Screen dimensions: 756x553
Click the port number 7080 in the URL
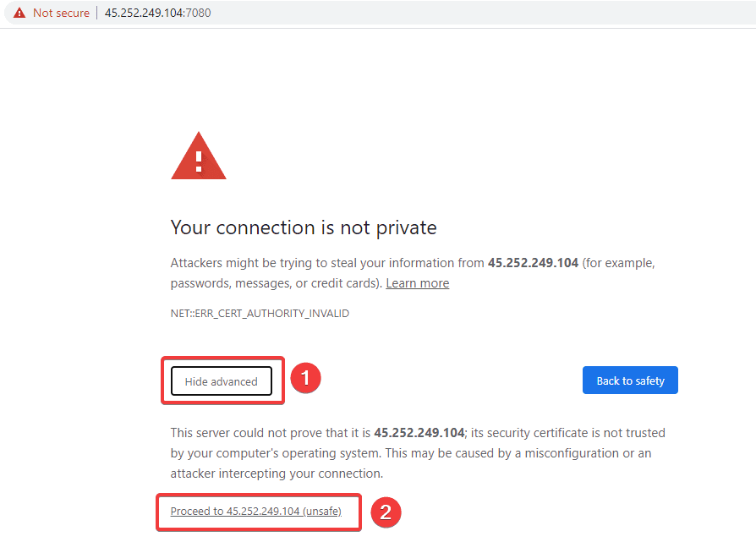200,13
